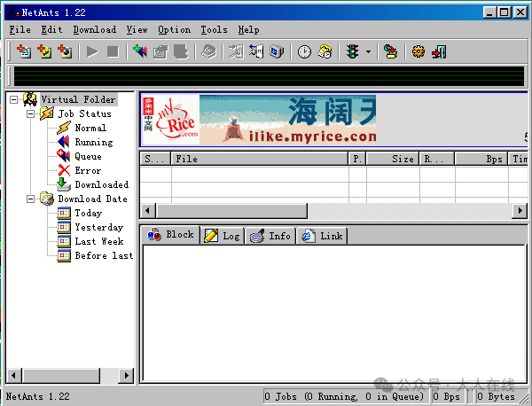
Task: Collapse the Virtual Folder tree node
Action: click(x=13, y=99)
